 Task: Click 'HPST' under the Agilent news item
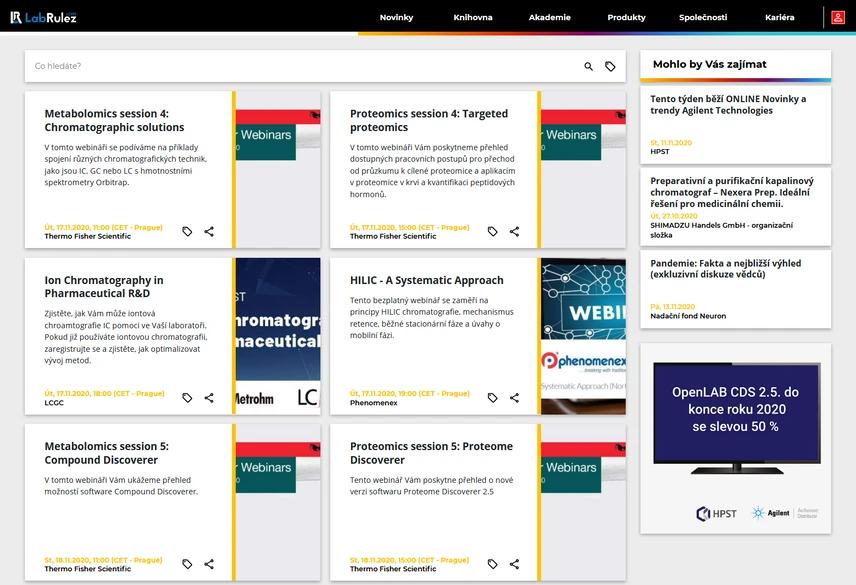pyautogui.click(x=659, y=152)
